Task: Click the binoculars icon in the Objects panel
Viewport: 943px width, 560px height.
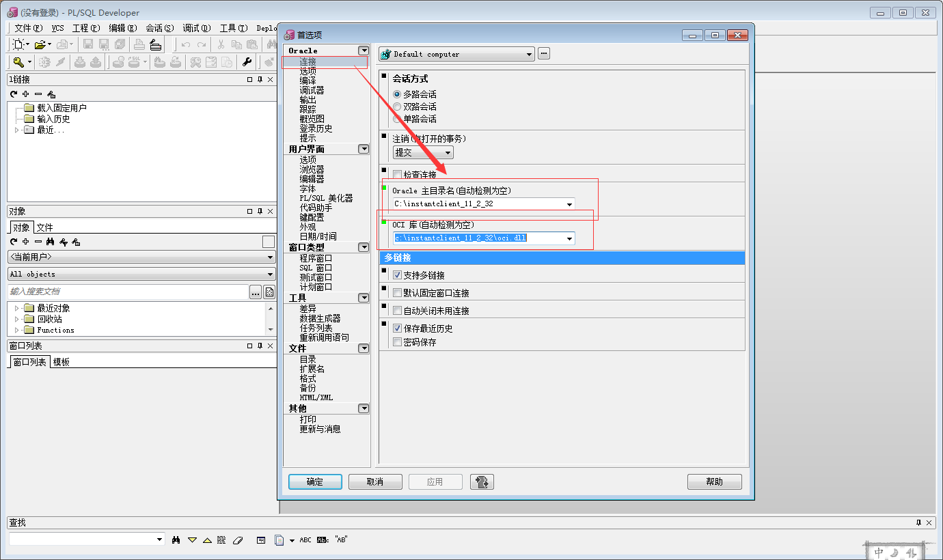Action: (50, 242)
